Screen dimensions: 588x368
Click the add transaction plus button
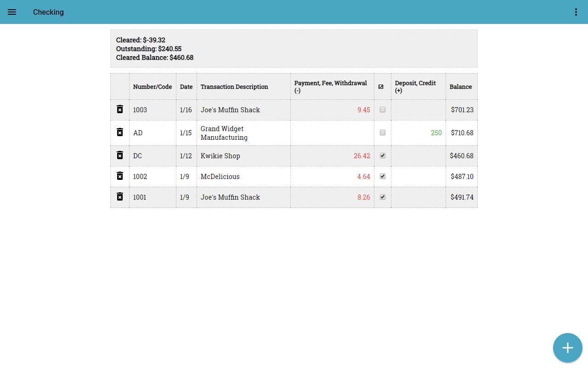tap(567, 348)
